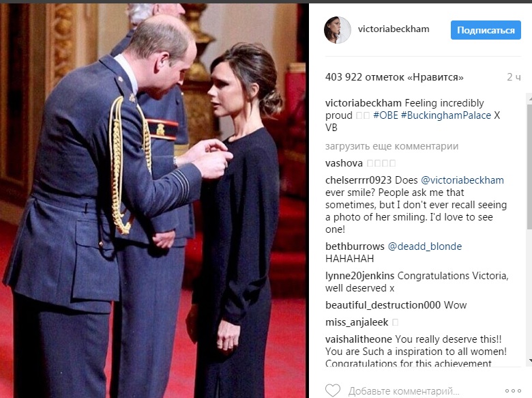532x398 pixels.
Task: Open commenter vaishalitheone profile
Action: pos(359,339)
